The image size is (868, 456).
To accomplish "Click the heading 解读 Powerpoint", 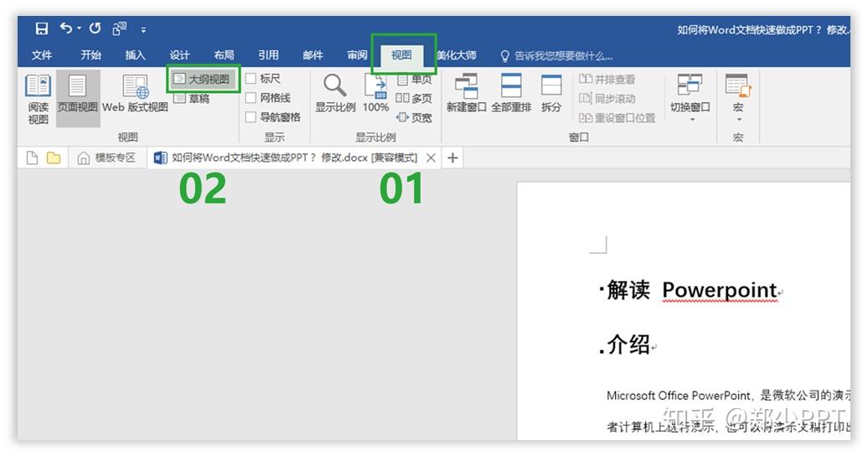I will click(x=692, y=290).
